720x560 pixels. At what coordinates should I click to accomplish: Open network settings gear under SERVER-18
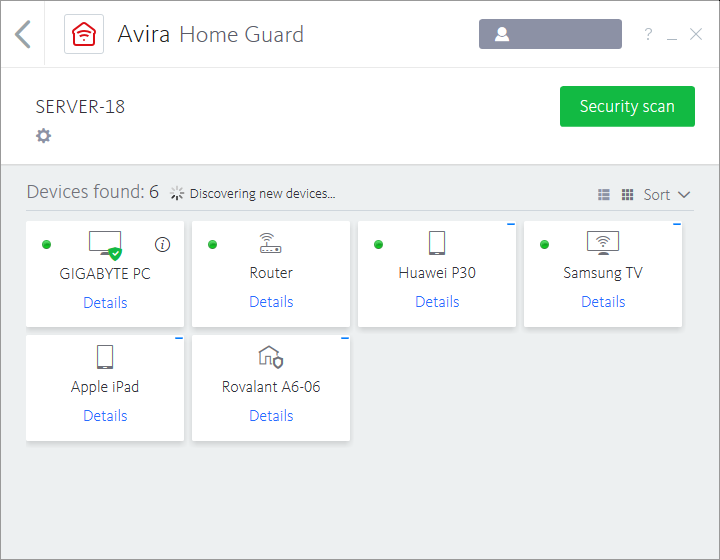[x=44, y=135]
